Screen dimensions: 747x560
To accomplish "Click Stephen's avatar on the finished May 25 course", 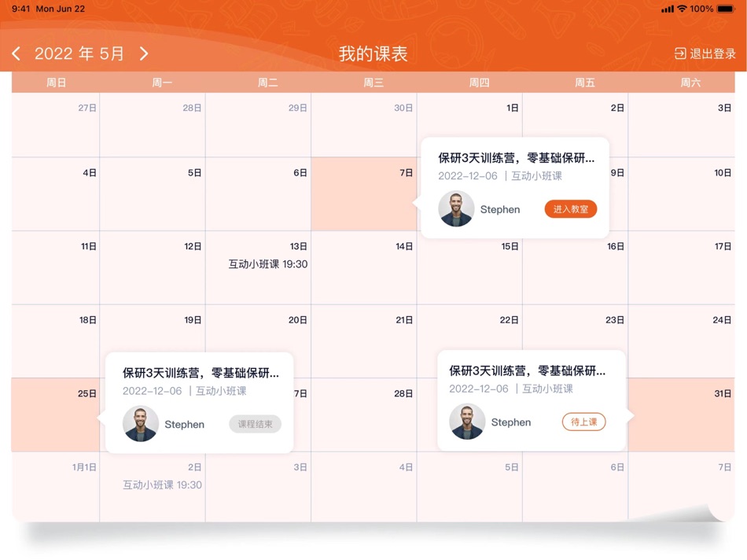I will (141, 424).
